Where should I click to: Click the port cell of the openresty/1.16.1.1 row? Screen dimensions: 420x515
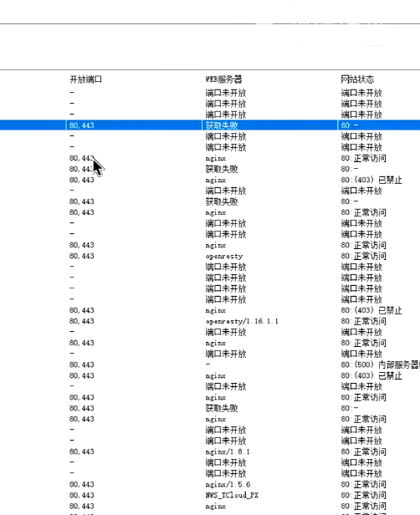(81, 321)
